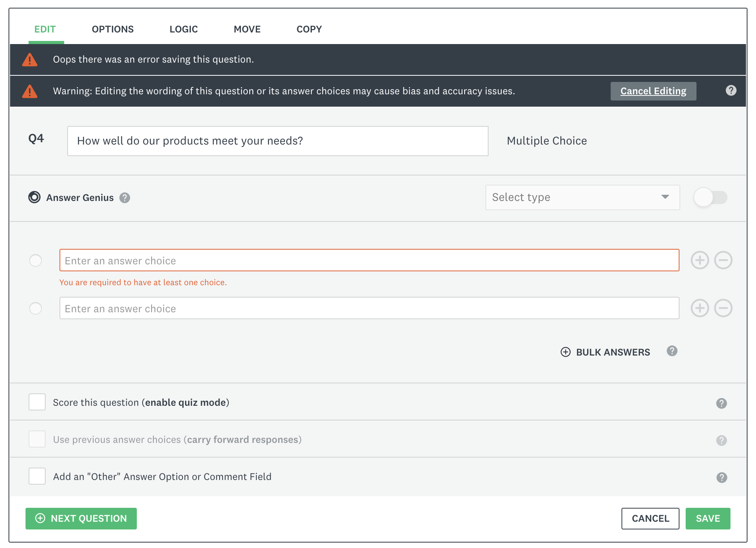Click the second row add choice plus icon
This screenshot has width=756, height=548.
(700, 308)
